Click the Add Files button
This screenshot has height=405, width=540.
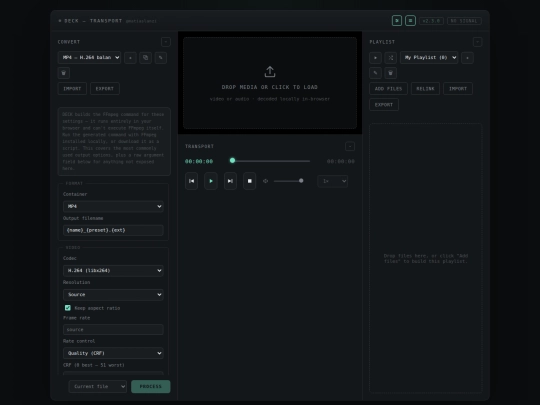388,89
